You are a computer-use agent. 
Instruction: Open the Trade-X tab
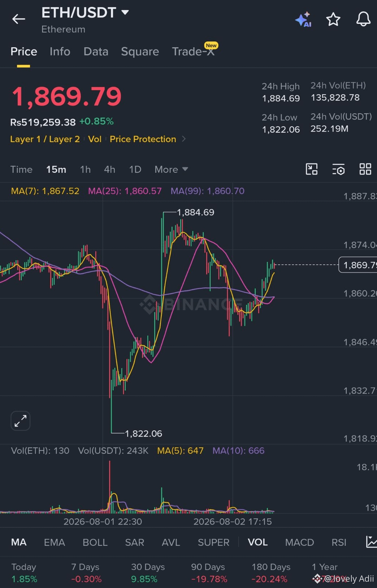point(193,52)
